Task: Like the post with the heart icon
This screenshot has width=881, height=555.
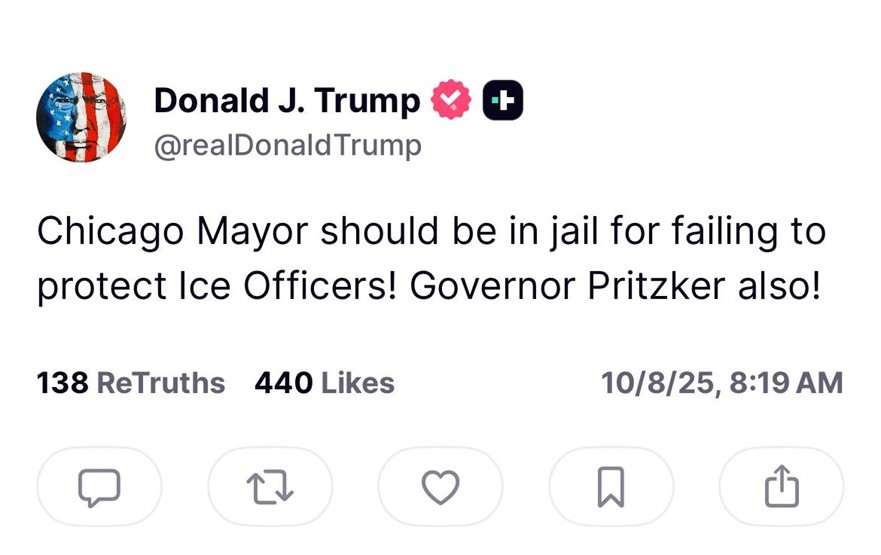Action: [x=440, y=487]
